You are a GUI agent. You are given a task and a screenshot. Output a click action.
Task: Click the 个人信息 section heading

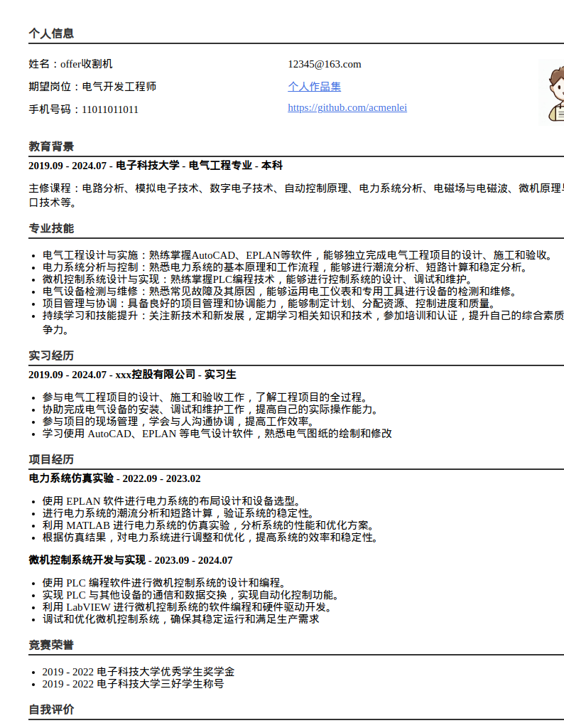pyautogui.click(x=51, y=33)
